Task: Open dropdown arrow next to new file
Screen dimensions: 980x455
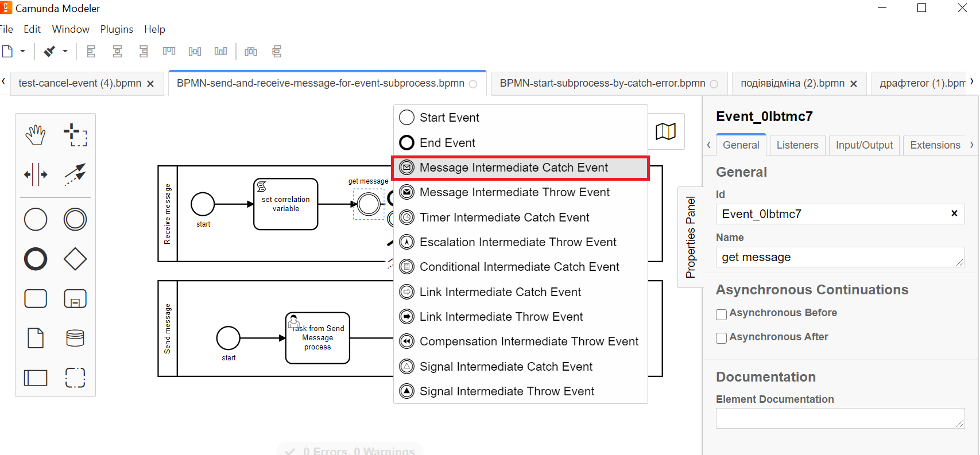Action: 23,52
